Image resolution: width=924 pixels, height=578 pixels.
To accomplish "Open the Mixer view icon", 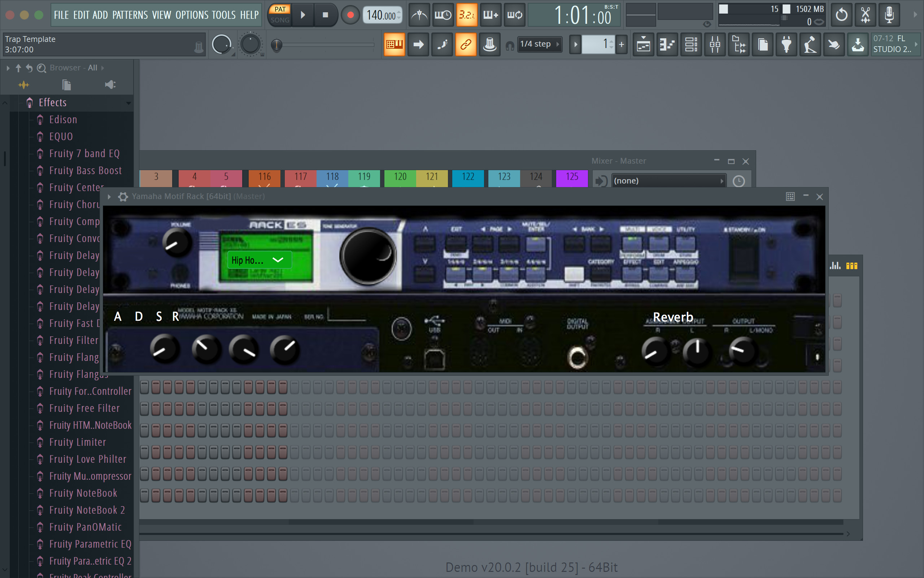I will [x=715, y=44].
